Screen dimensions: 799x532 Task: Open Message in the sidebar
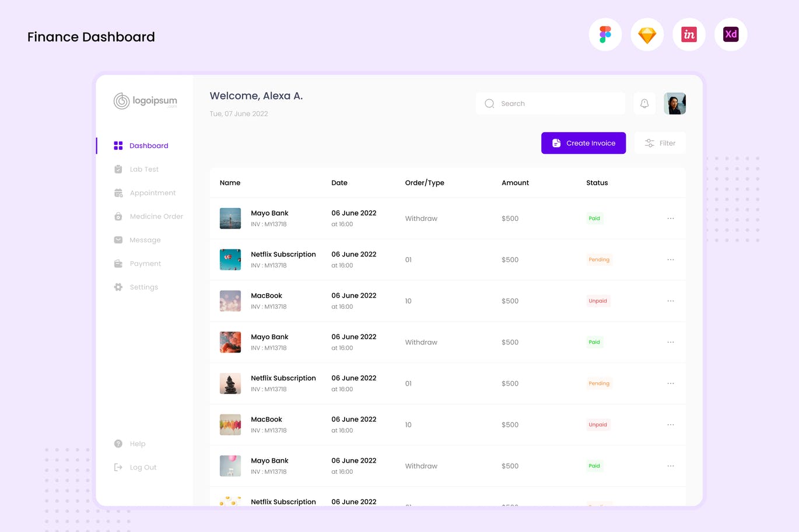[x=145, y=240]
